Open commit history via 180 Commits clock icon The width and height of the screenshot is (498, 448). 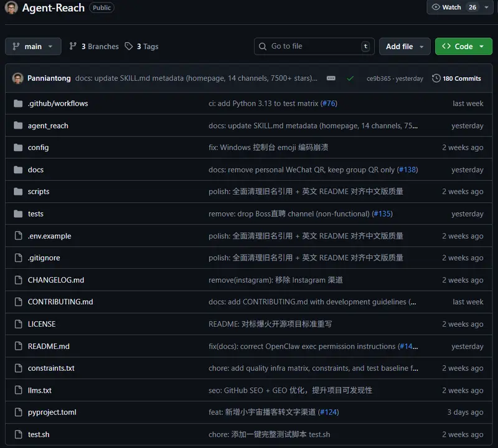(x=436, y=78)
